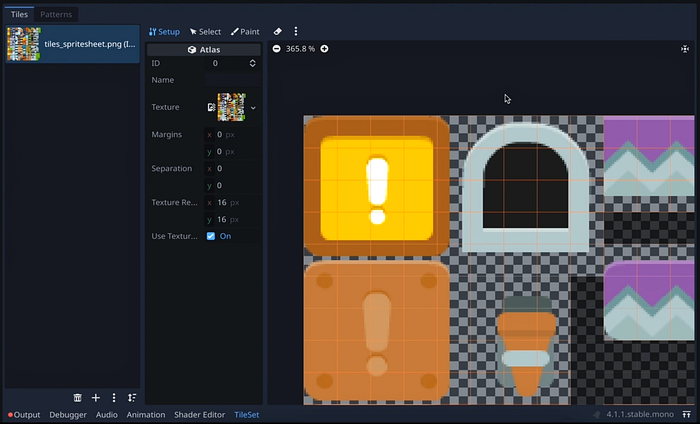Switch to Select mode
Screen dimensions: 700x424
(205, 32)
